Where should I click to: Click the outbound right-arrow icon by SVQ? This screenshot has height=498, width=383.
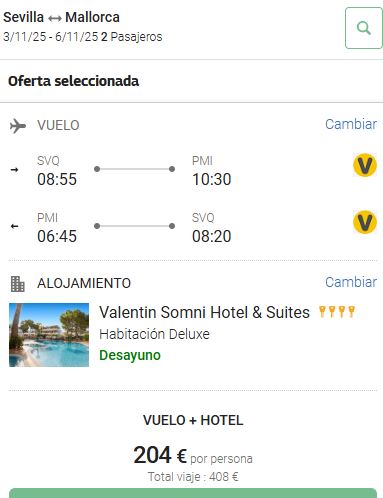click(14, 170)
